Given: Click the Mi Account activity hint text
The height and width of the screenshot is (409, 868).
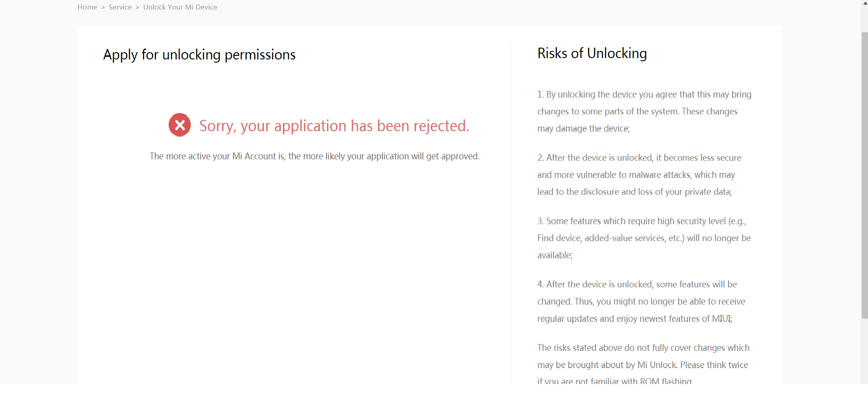Looking at the screenshot, I should click(x=314, y=156).
